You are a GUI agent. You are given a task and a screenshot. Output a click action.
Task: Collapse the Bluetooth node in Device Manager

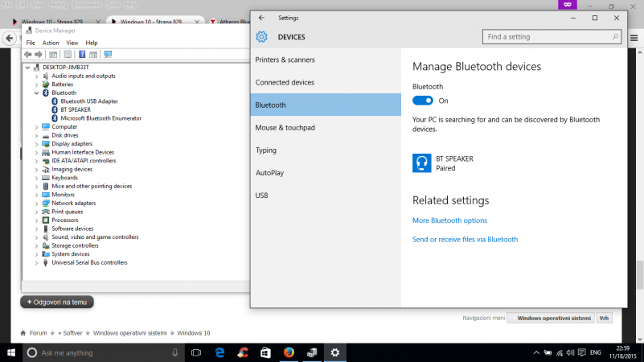[36, 93]
